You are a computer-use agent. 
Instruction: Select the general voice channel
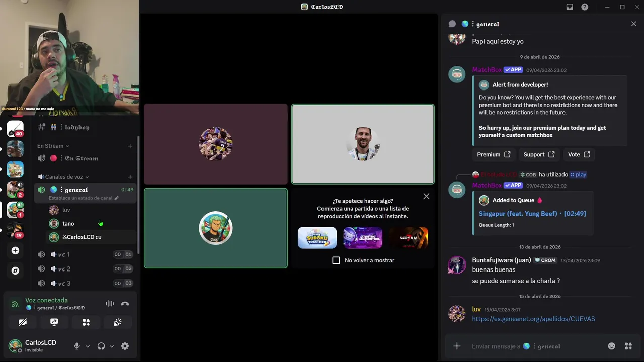86,190
